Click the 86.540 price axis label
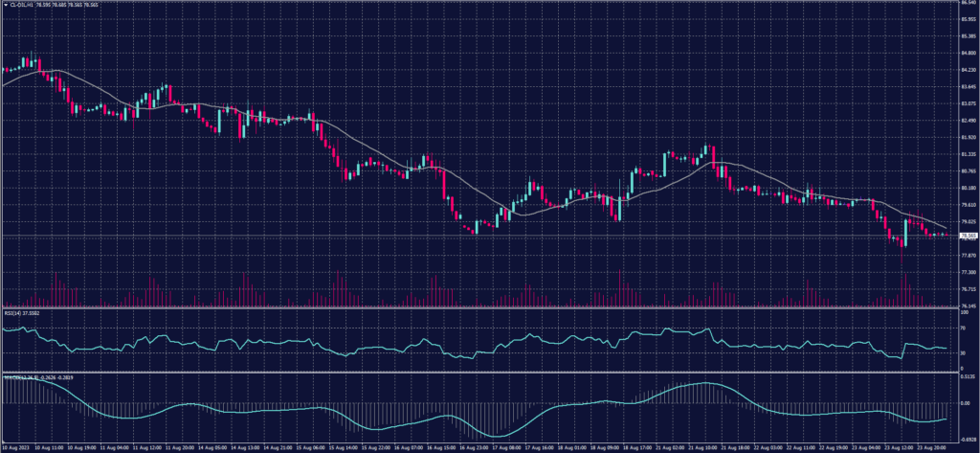This screenshot has height=453, width=980. (x=969, y=3)
